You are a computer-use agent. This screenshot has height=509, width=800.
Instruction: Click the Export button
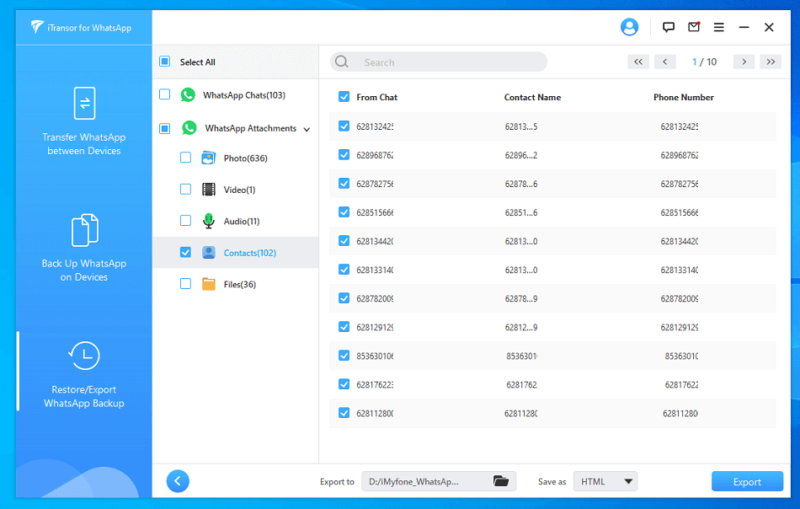pyautogui.click(x=747, y=481)
